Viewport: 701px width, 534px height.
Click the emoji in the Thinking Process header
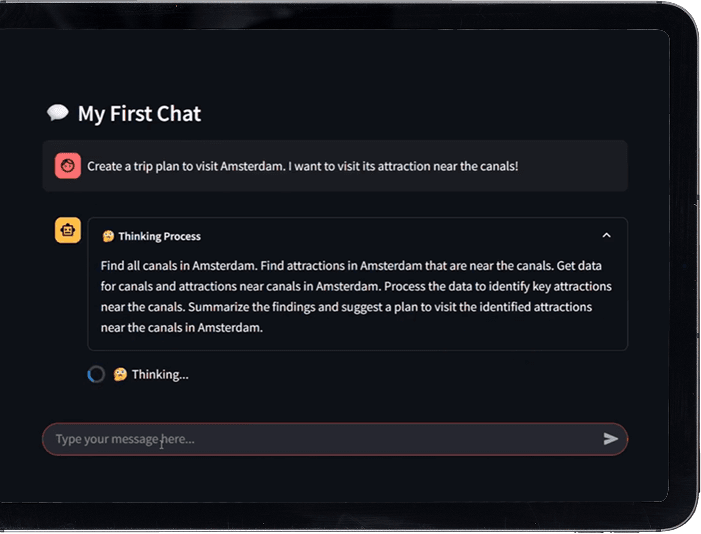108,237
